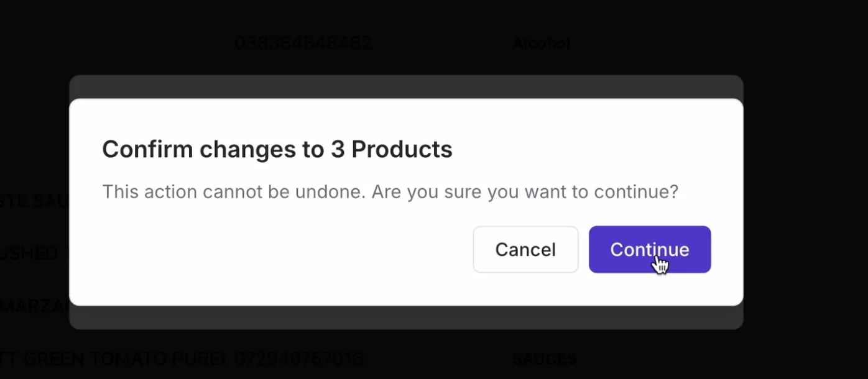The image size is (868, 379).
Task: Select the dimmed barcode 072940757016 cell
Action: tap(299, 358)
